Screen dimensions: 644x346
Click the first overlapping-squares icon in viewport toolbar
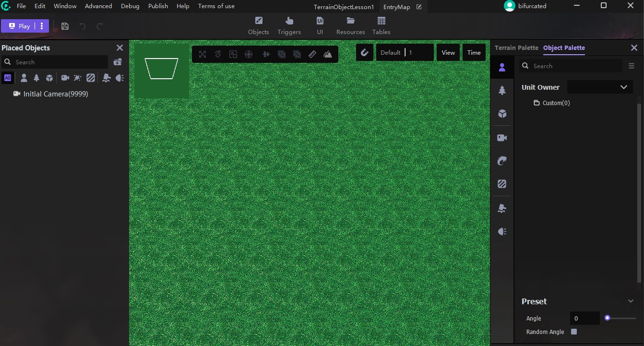[282, 54]
